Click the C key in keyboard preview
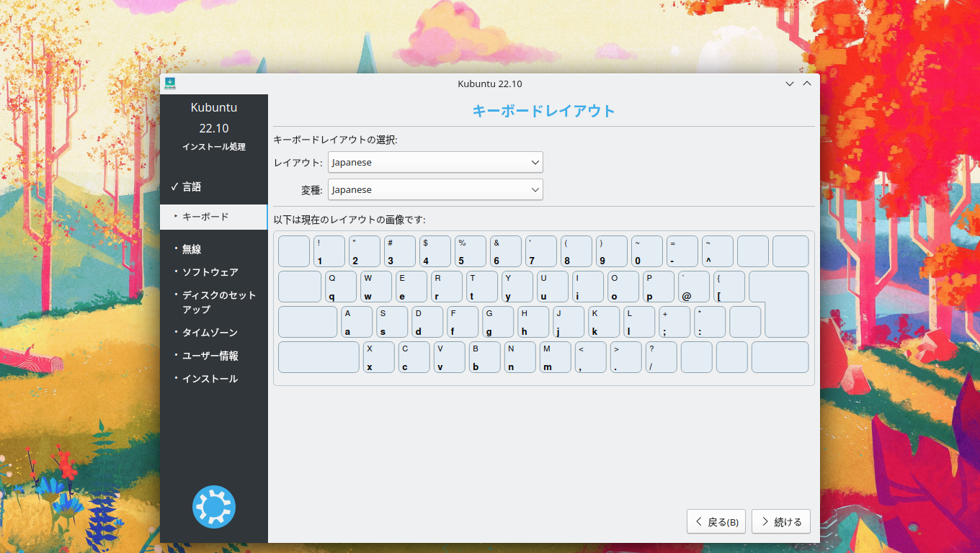Viewport: 980px width, 553px height. (x=414, y=357)
